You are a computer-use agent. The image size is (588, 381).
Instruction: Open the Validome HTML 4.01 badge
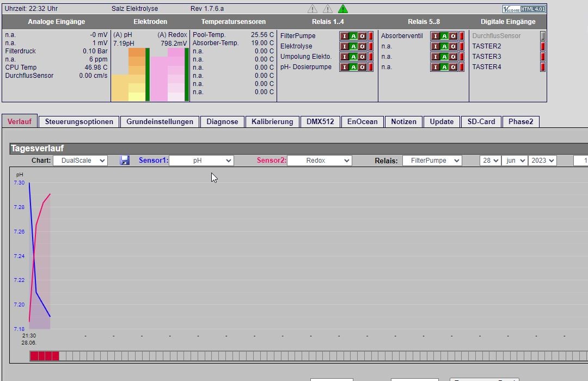point(524,9)
